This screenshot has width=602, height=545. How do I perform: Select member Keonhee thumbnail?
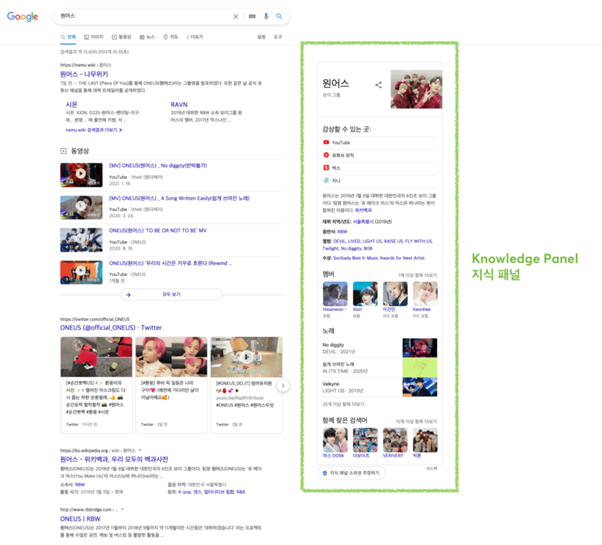coord(425,294)
